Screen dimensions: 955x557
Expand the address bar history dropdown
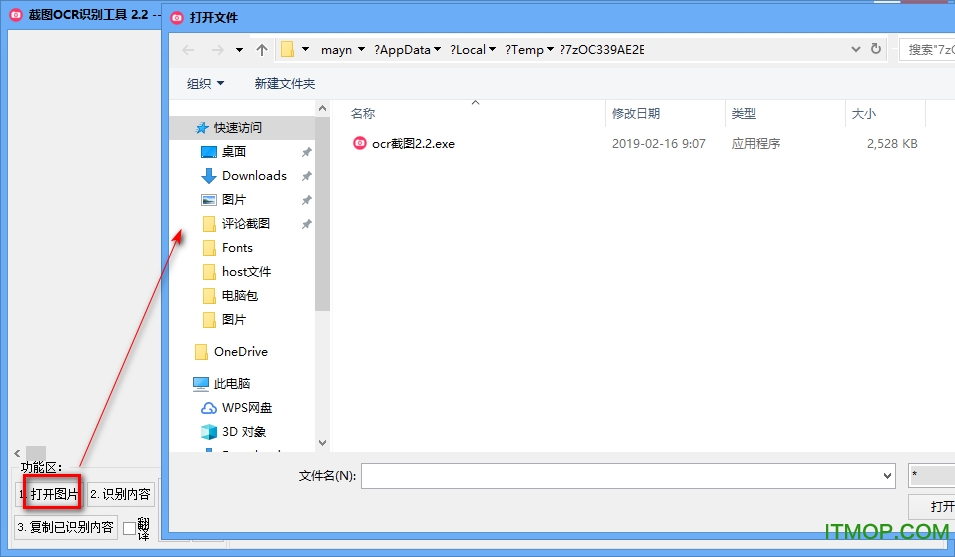(855, 49)
